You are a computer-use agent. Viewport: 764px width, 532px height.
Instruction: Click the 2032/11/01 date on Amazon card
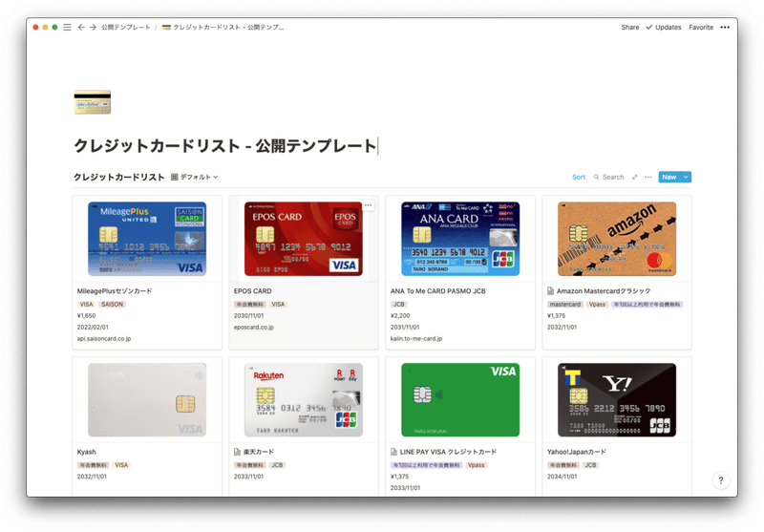(562, 328)
